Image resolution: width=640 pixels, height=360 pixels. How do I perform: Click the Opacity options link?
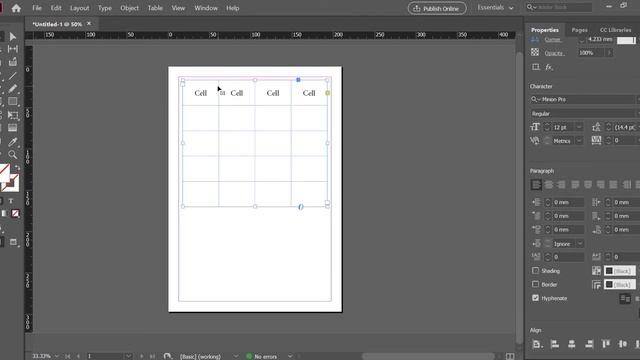(x=554, y=53)
